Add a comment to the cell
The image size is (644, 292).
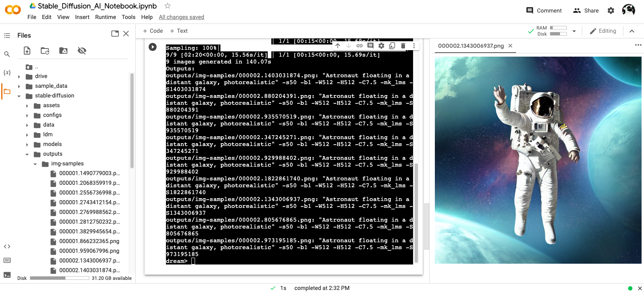[x=370, y=46]
